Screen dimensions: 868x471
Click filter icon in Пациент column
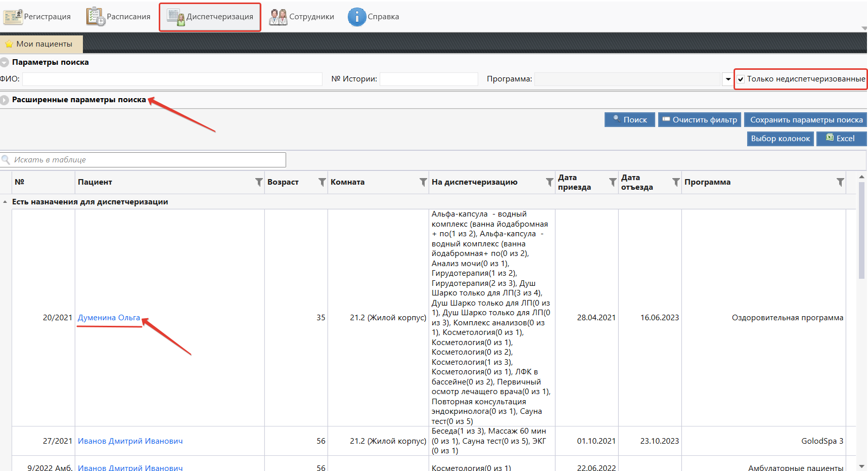coord(259,182)
